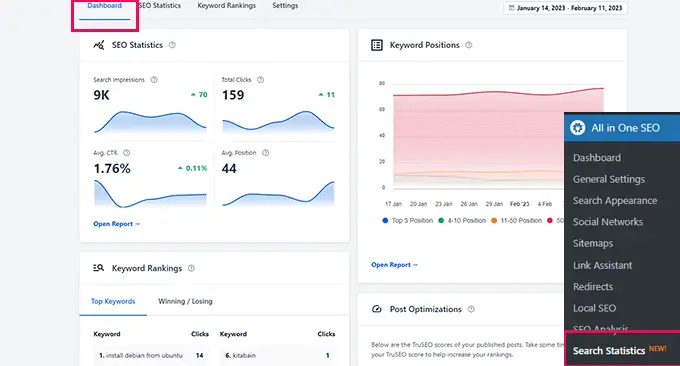Click the help icon next to Post Optimizations

click(471, 309)
